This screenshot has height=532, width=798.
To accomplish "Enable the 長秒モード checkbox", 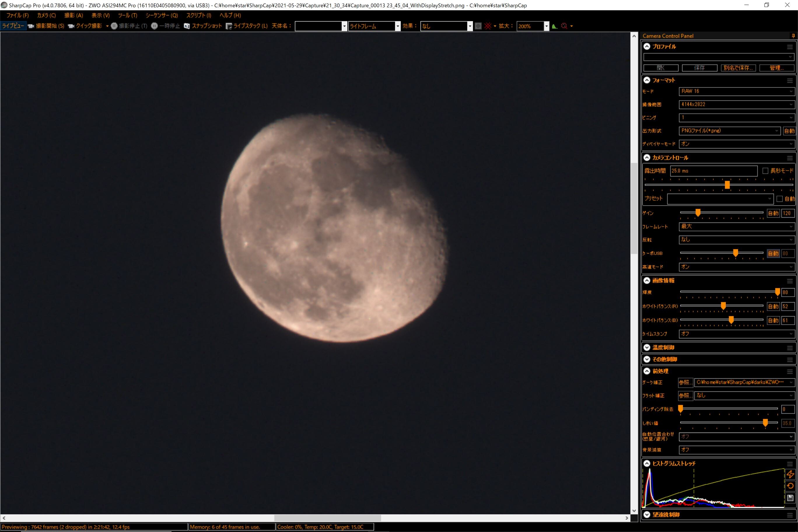I will coord(765,171).
